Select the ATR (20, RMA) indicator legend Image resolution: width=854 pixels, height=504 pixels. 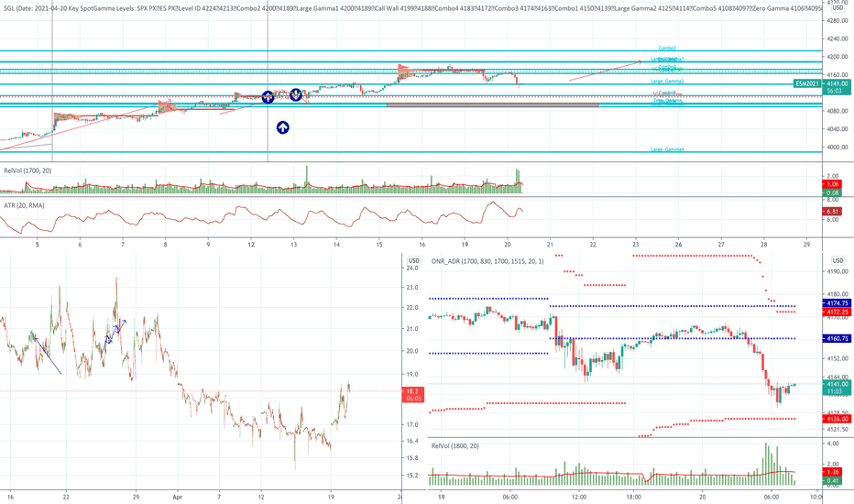pyautogui.click(x=24, y=205)
